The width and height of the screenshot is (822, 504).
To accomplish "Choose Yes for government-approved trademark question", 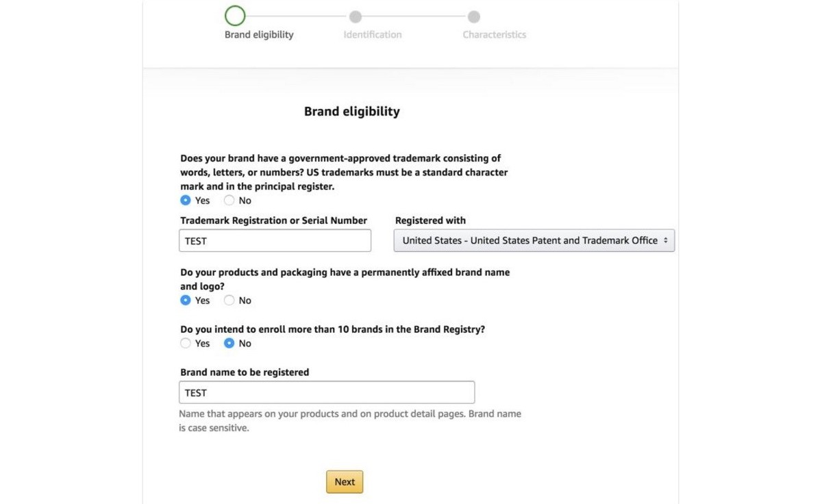I will click(186, 201).
